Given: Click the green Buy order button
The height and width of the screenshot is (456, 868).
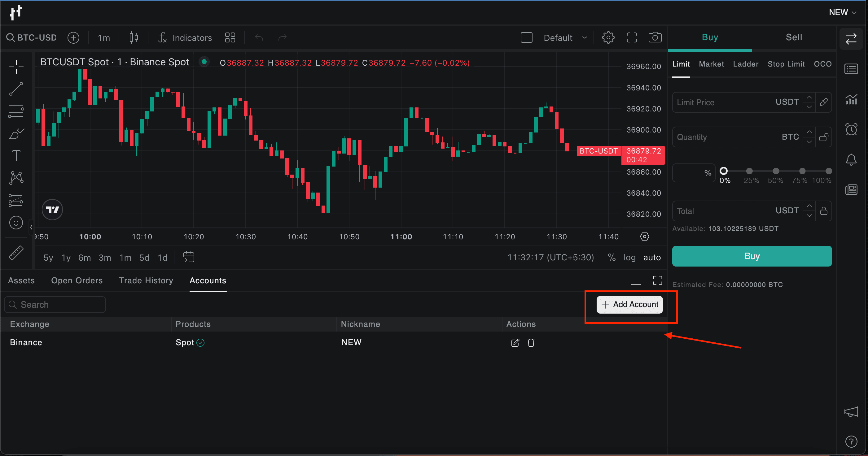Looking at the screenshot, I should [x=752, y=256].
